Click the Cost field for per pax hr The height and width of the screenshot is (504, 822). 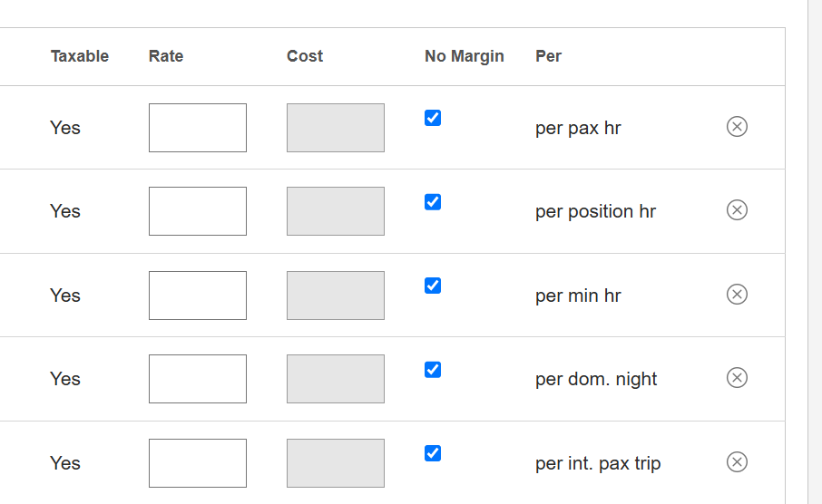336,128
